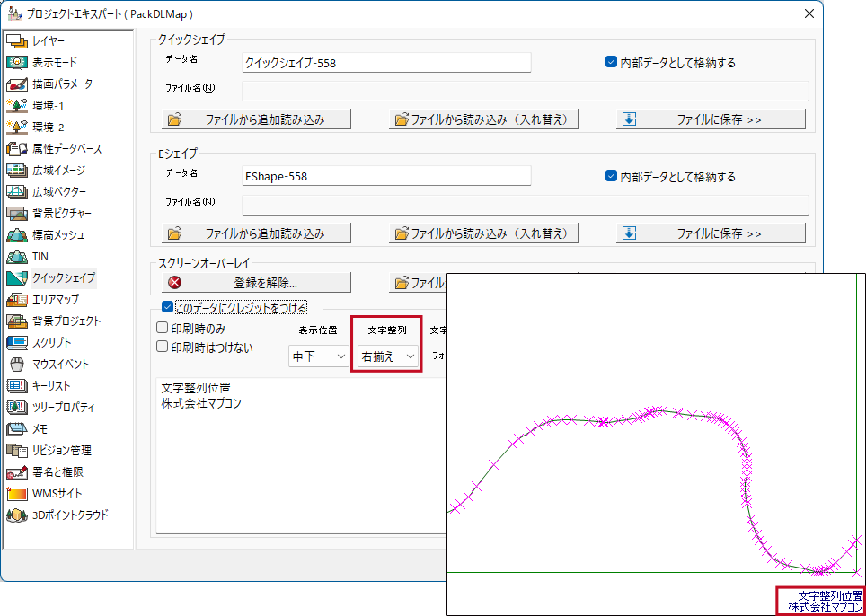Viewport: 866px width, 616px height.
Task: Select the スクリプト label
Action: (x=51, y=342)
